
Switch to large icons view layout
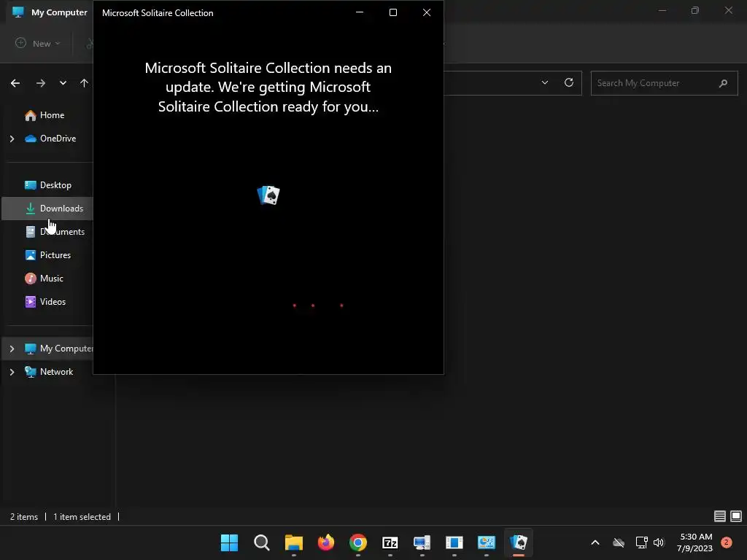[736, 516]
